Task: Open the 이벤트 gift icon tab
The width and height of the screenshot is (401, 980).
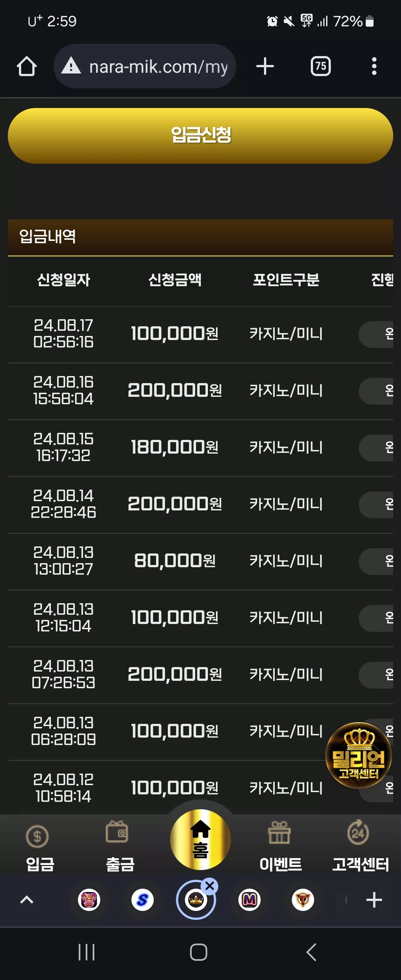Action: [280, 847]
